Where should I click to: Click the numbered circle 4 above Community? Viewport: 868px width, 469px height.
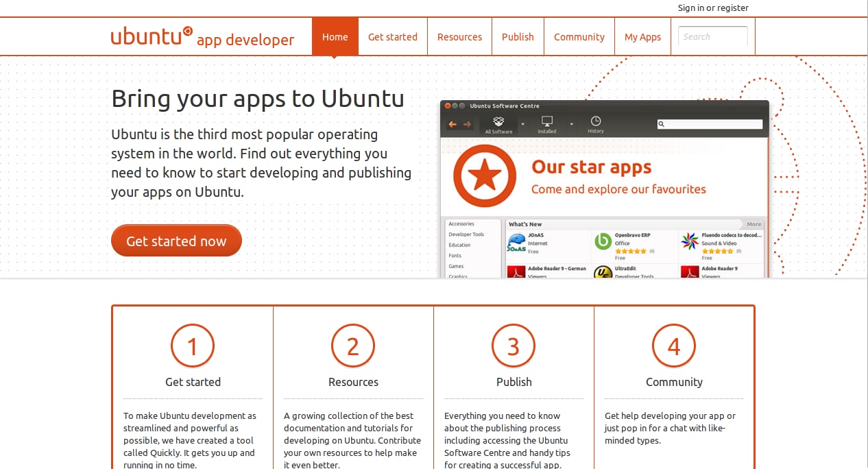click(x=674, y=346)
